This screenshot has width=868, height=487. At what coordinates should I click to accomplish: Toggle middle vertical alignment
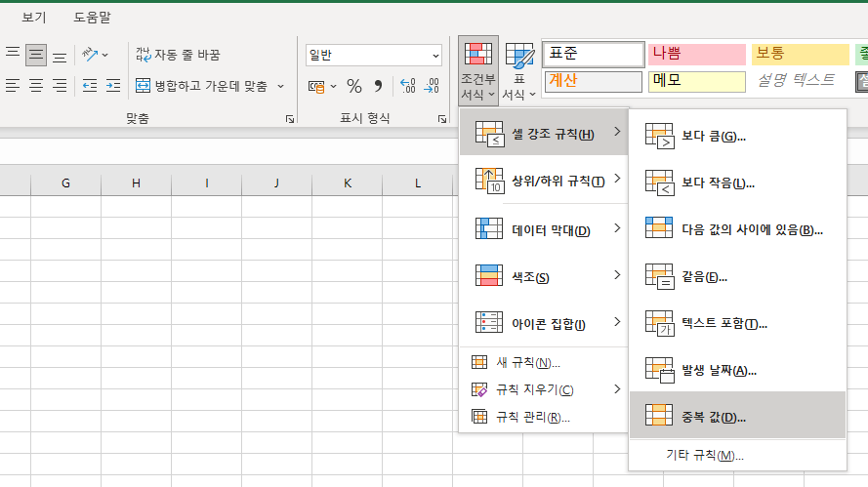[x=36, y=56]
